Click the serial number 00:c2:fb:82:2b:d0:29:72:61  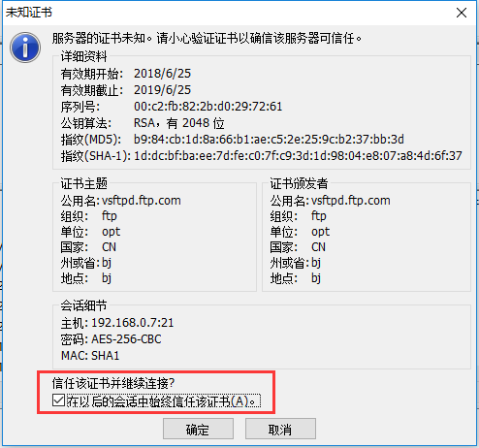pos(208,107)
